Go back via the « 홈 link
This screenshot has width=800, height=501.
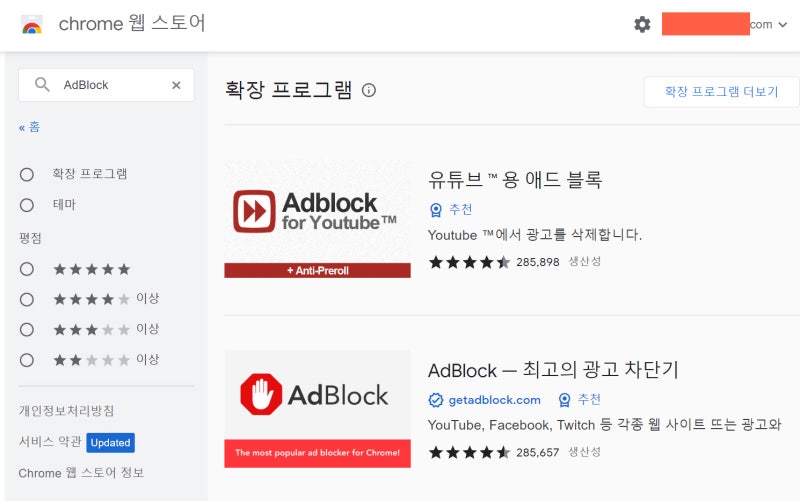pos(29,127)
